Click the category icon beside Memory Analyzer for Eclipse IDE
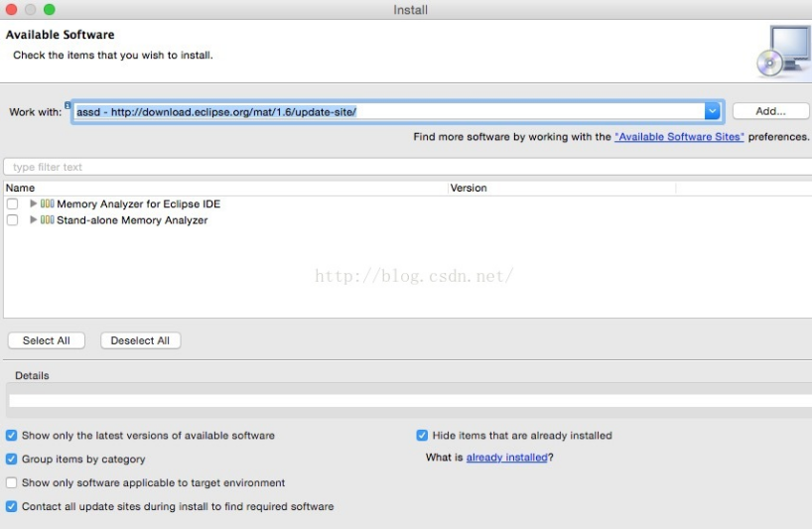This screenshot has width=812, height=529. (x=47, y=203)
